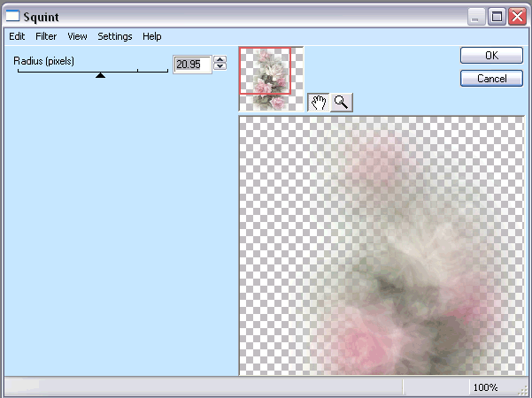Image resolution: width=532 pixels, height=398 pixels.
Task: Close the Squint window
Action: point(517,16)
